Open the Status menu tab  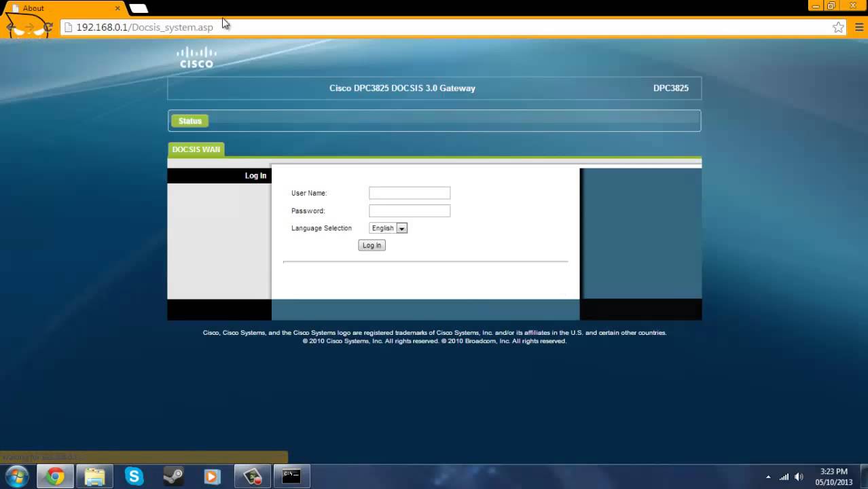pyautogui.click(x=190, y=121)
